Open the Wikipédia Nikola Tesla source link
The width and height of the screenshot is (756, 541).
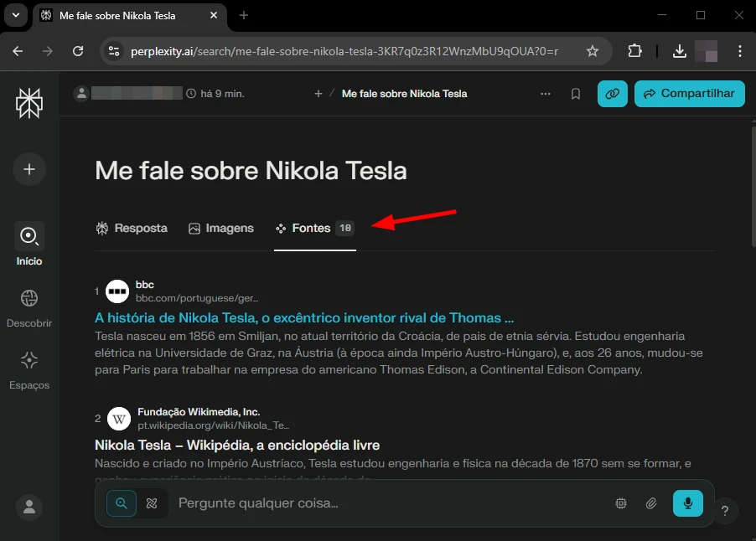pos(237,446)
